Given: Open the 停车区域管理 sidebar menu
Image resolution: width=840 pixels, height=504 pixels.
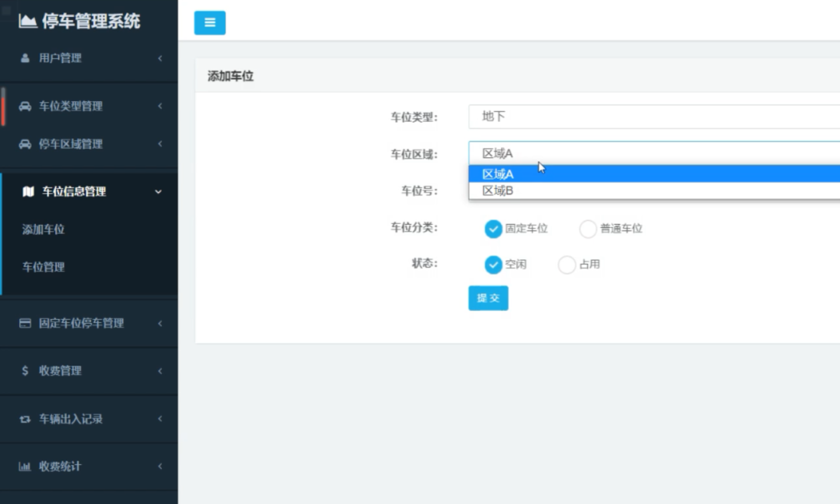Looking at the screenshot, I should [x=89, y=144].
